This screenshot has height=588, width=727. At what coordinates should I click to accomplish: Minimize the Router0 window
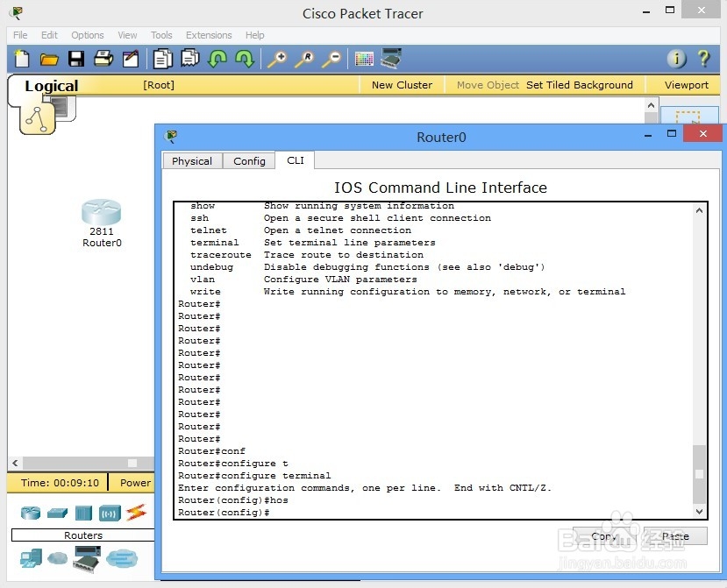click(x=648, y=135)
